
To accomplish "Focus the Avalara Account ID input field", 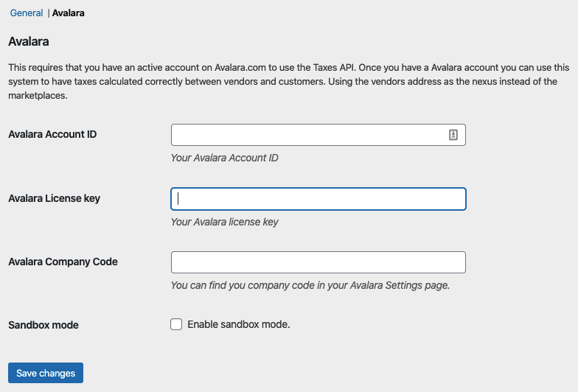I will pyautogui.click(x=318, y=135).
